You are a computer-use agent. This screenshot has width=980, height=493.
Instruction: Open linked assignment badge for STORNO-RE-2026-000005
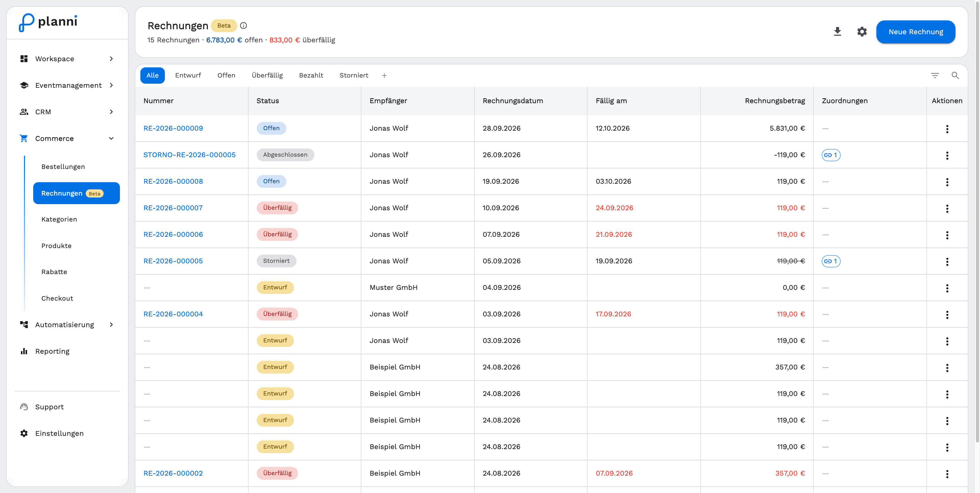coord(831,155)
